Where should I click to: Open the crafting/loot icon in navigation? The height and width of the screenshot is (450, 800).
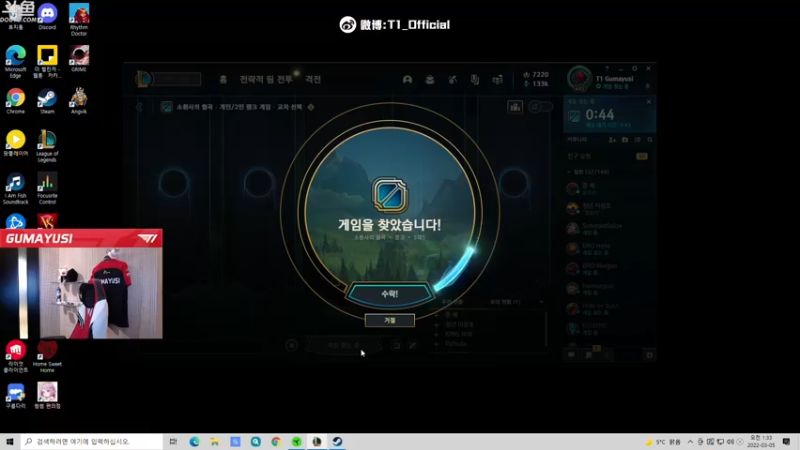tap(452, 80)
